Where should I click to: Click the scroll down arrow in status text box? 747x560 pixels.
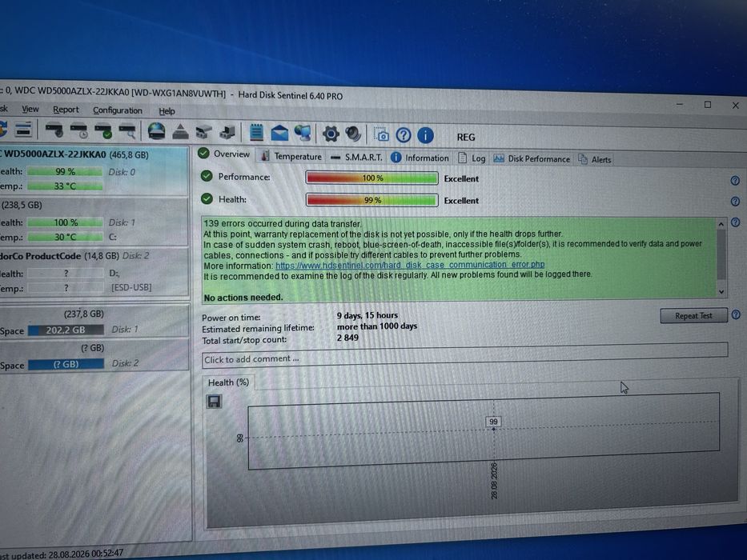[721, 291]
